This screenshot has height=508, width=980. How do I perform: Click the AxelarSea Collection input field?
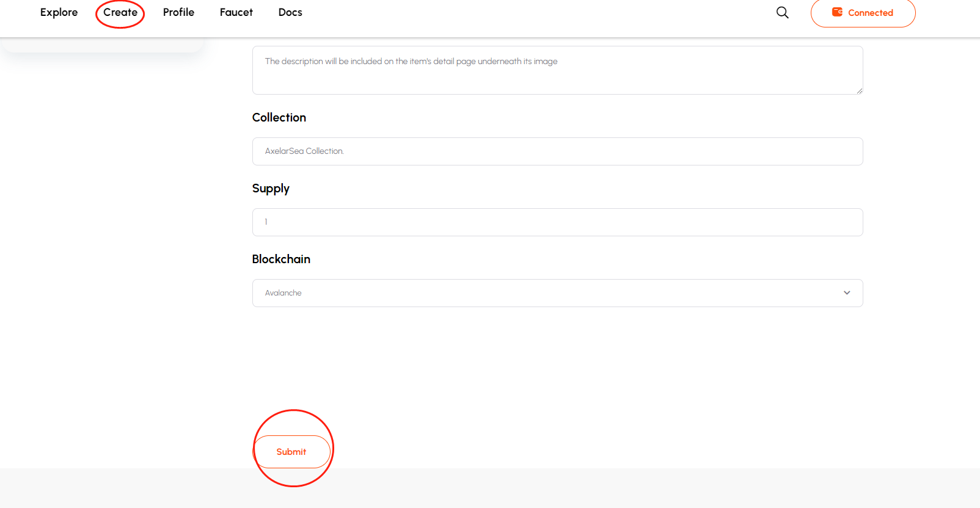tap(557, 151)
